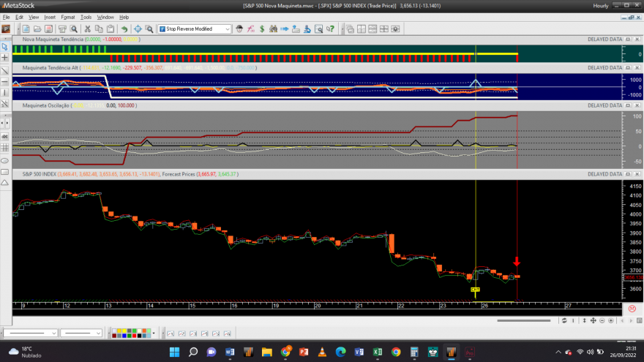Click the green question mark help icon
The width and height of the screenshot is (644, 362).
coord(330,29)
